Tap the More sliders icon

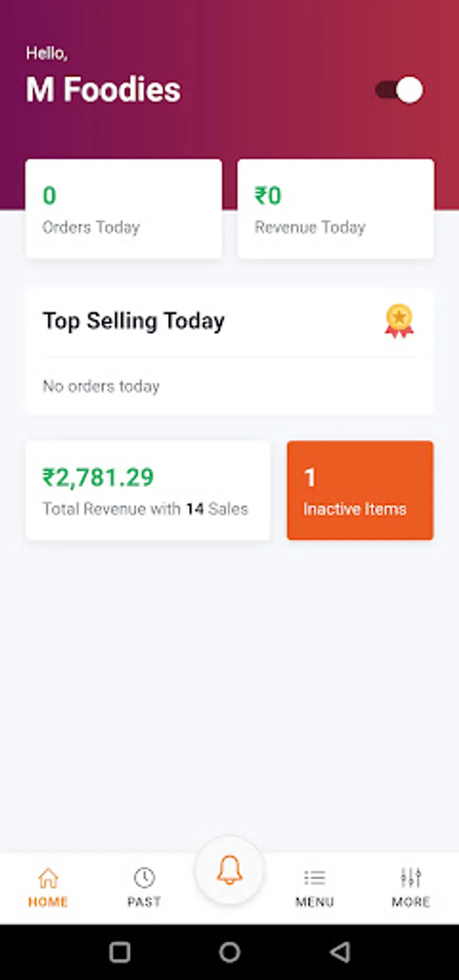point(411,878)
